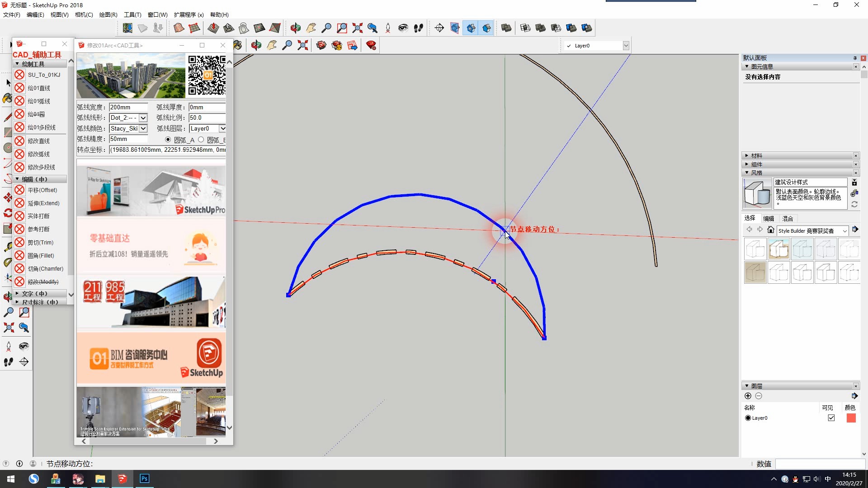Screen dimensions: 868x488
Task: Open the Style Builder collection dropdown
Action: (844, 231)
